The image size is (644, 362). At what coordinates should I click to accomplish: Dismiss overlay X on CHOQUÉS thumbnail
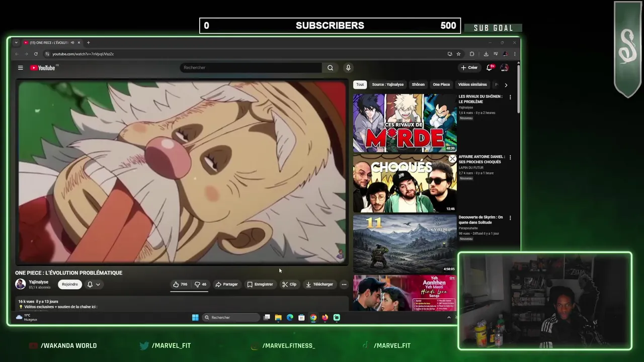click(x=452, y=159)
